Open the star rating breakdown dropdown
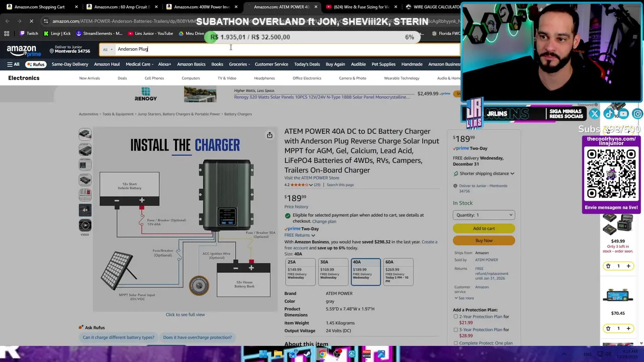 click(311, 185)
